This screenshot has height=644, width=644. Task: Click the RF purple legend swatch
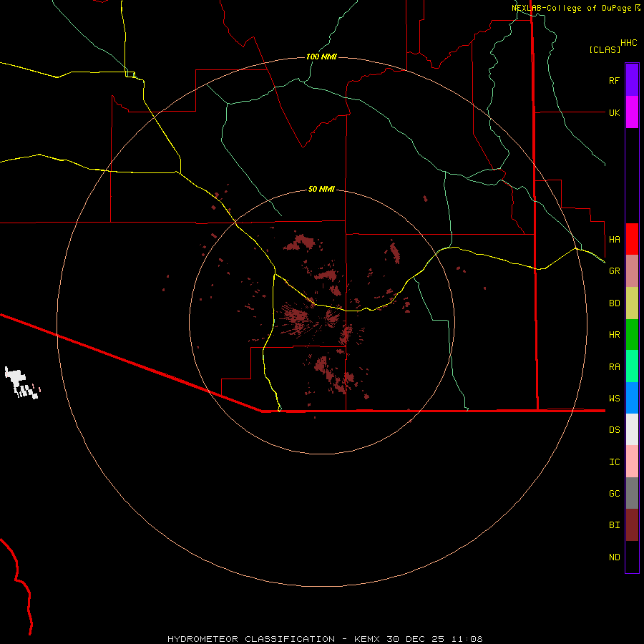tap(632, 80)
